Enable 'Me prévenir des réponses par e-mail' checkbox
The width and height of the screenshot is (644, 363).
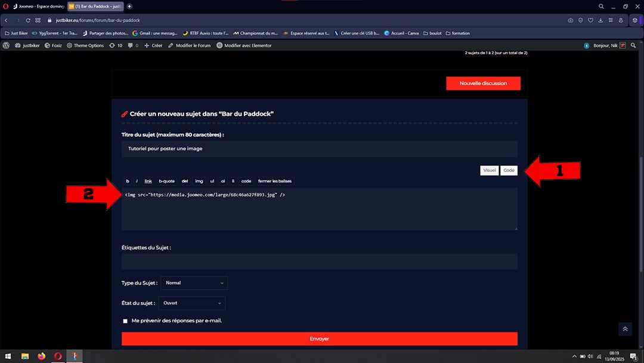coord(125,321)
